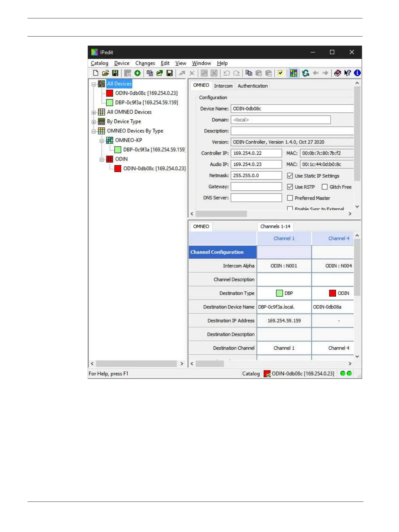Click the green plus add device icon
399x532 pixels.
coord(137,73)
